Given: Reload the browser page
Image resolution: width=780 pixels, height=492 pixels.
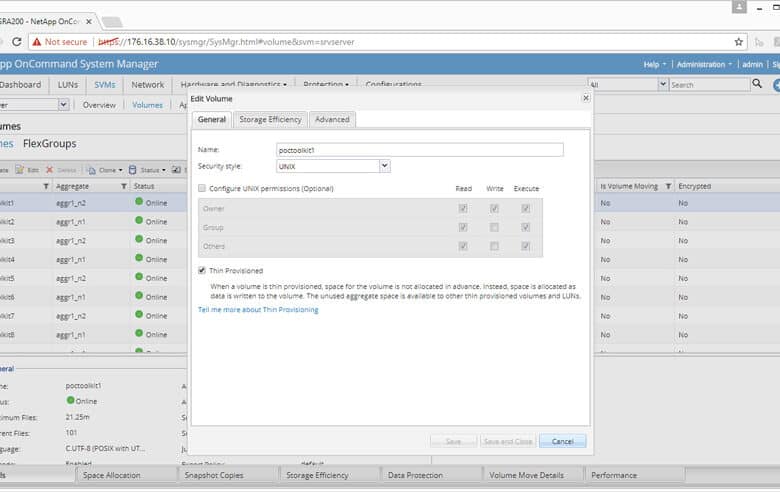Looking at the screenshot, I should point(16,42).
